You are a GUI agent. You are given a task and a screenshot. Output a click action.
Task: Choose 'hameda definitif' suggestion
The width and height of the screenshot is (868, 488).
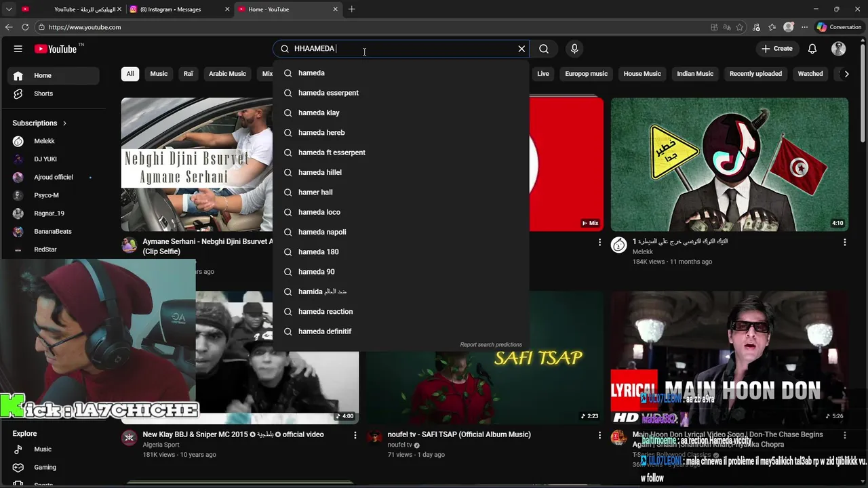[401, 331]
